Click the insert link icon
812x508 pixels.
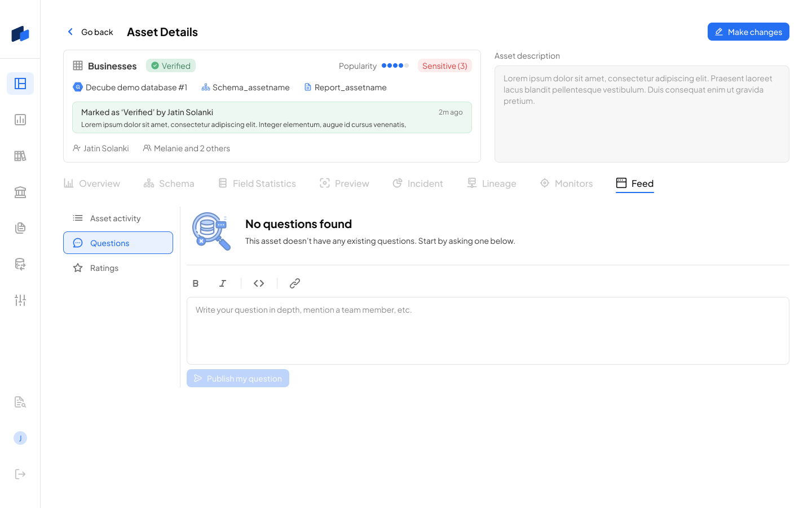click(x=294, y=283)
